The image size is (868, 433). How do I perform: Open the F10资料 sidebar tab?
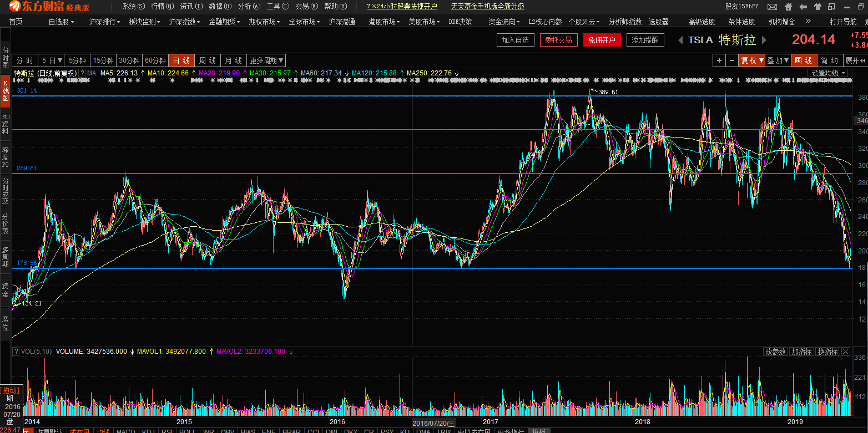[6, 124]
